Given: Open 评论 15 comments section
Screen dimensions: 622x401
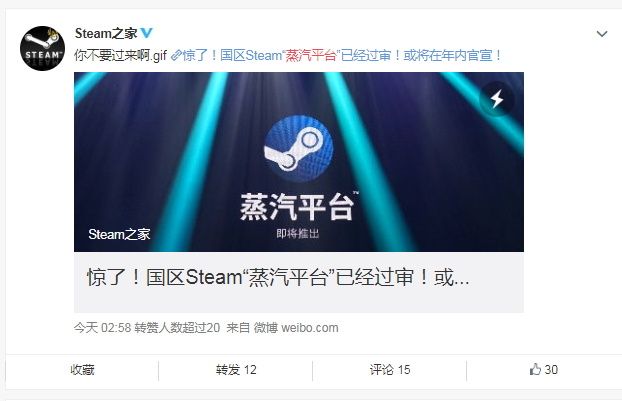Looking at the screenshot, I should point(390,370).
